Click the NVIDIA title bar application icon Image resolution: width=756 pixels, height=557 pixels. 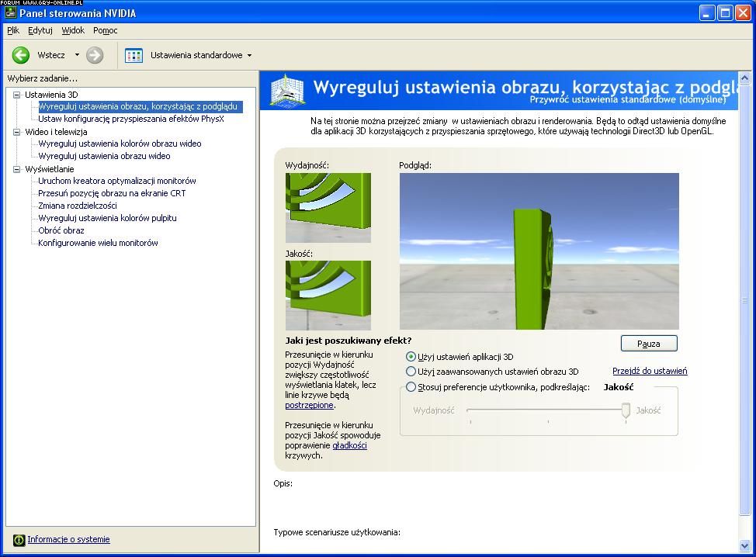(10, 12)
